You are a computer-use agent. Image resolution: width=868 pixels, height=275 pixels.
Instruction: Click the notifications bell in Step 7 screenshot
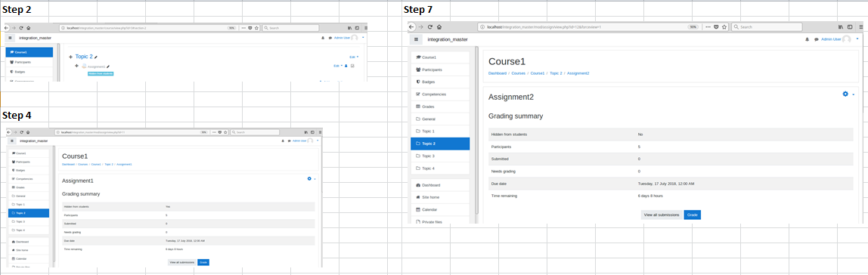pos(807,39)
